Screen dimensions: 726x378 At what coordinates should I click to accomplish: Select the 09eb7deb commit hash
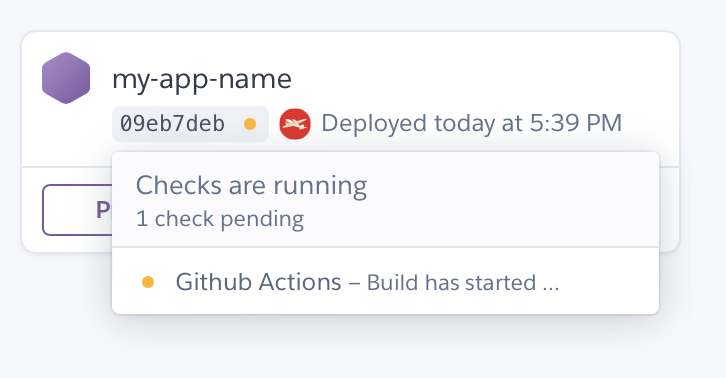pyautogui.click(x=172, y=124)
